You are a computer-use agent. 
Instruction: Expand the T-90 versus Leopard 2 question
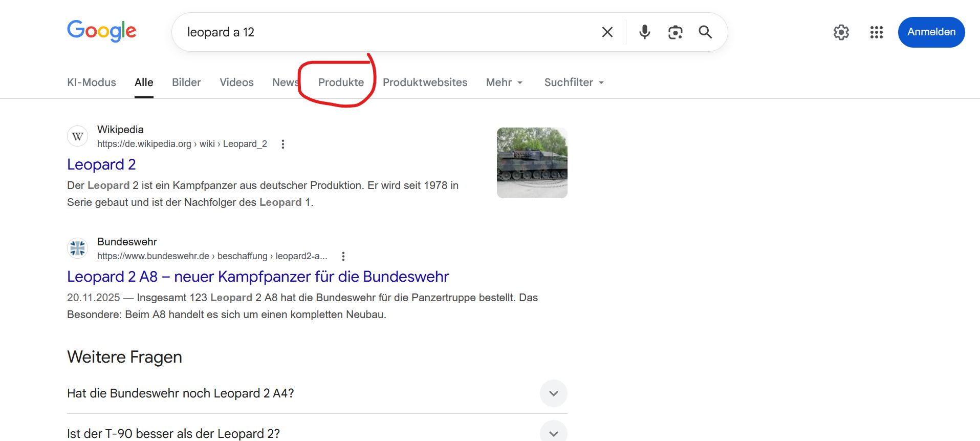click(553, 433)
